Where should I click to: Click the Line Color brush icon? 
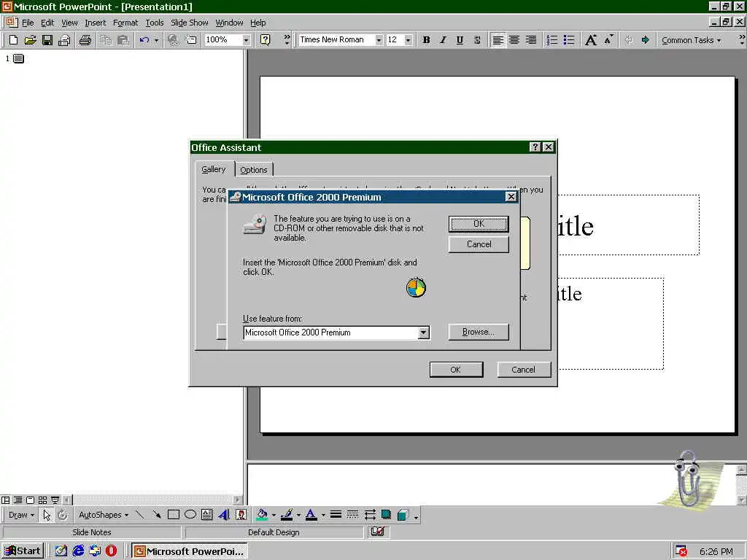(287, 514)
